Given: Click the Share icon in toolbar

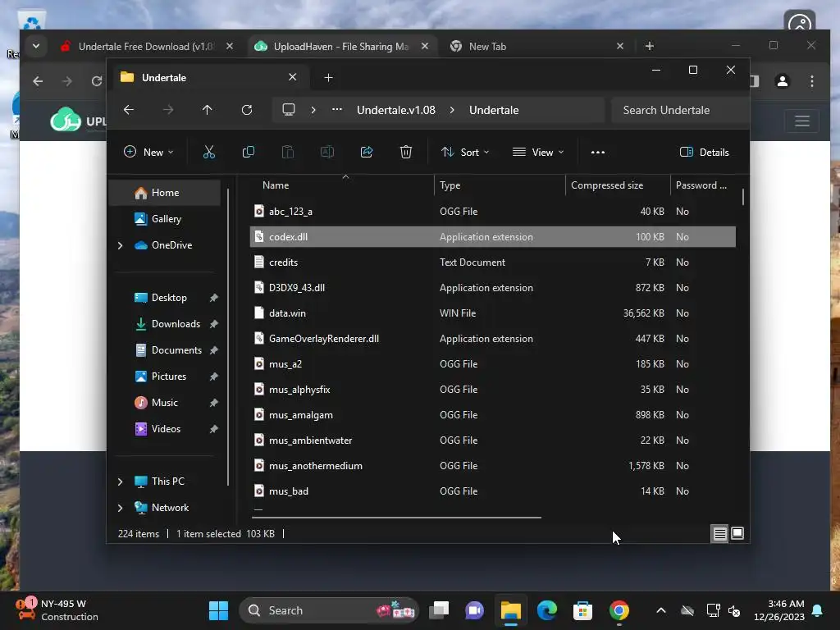Looking at the screenshot, I should tap(367, 152).
